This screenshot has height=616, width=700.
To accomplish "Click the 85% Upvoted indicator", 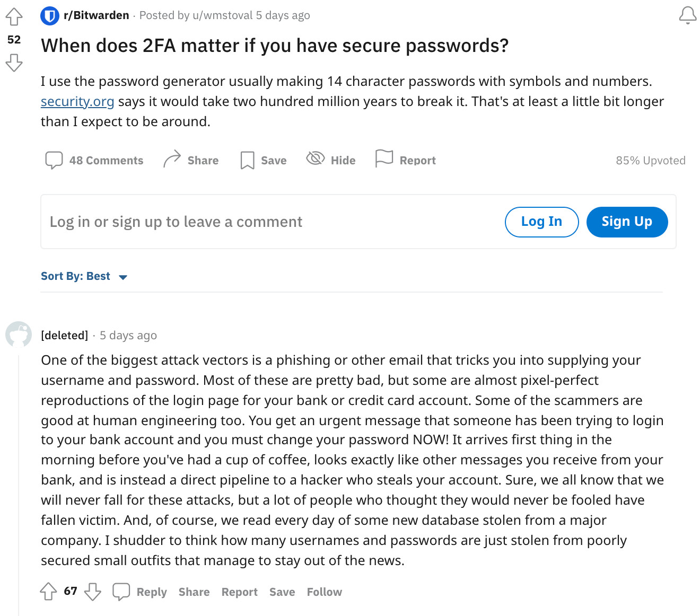I will coord(651,160).
